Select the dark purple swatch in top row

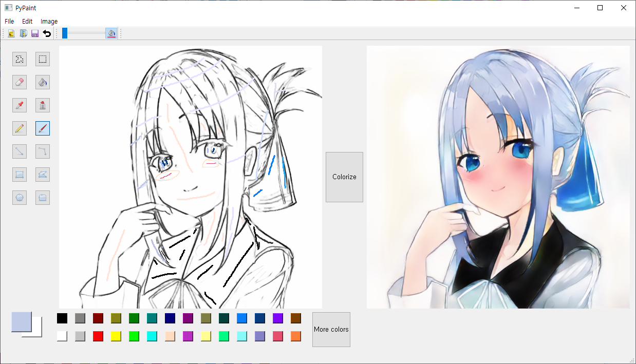188,318
